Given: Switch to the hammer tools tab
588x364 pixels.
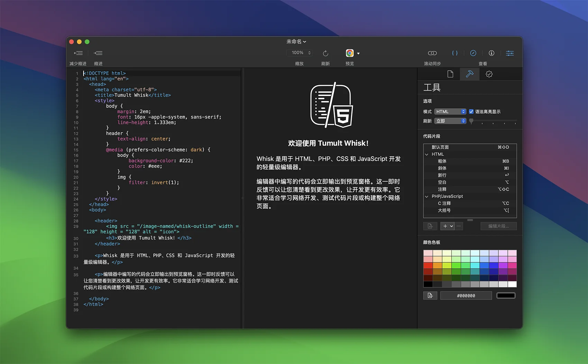Looking at the screenshot, I should pos(470,74).
